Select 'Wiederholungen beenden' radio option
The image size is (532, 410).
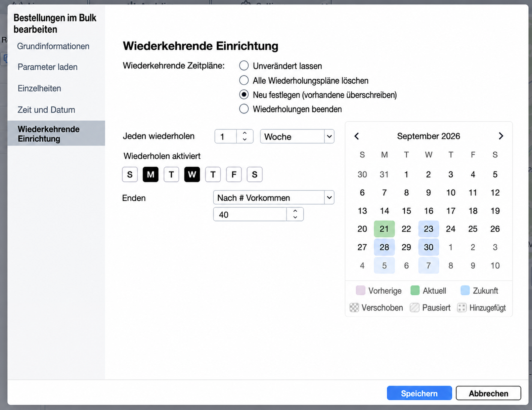pyautogui.click(x=244, y=109)
